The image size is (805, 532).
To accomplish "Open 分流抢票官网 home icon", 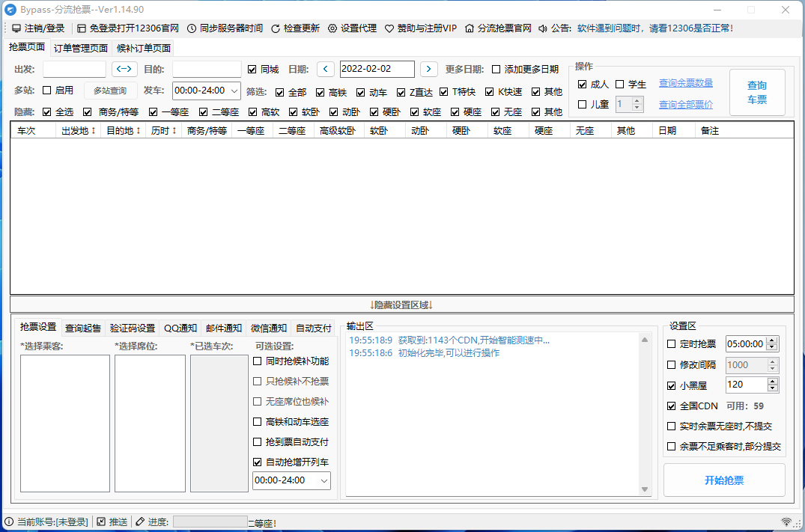I will coord(470,28).
